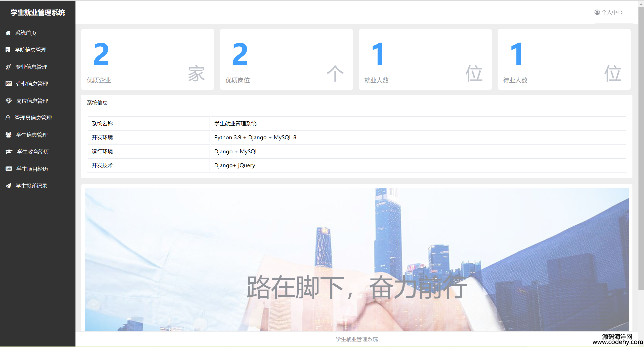Click the paper plane icon for 学生投递记录

tap(8, 186)
